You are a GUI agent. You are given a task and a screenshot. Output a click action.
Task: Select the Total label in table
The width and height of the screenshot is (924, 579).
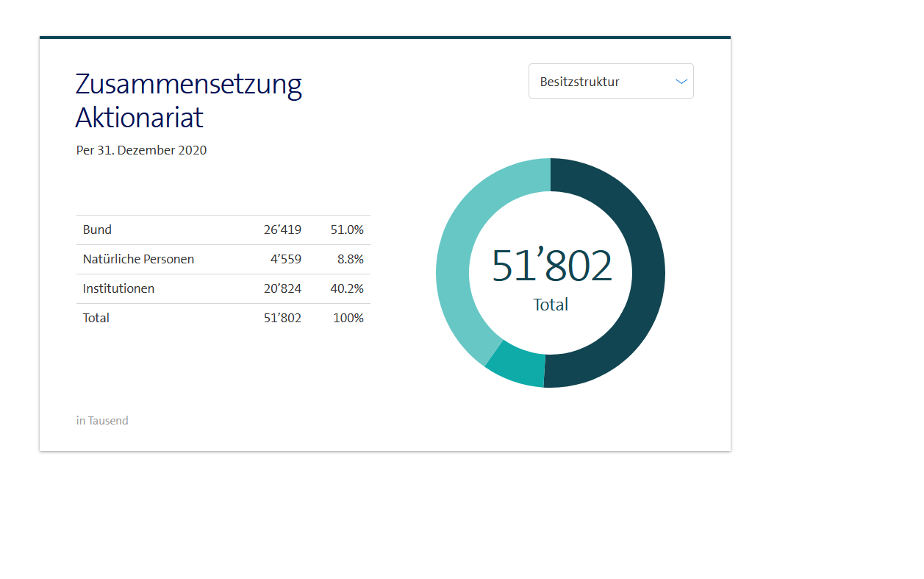pos(96,318)
